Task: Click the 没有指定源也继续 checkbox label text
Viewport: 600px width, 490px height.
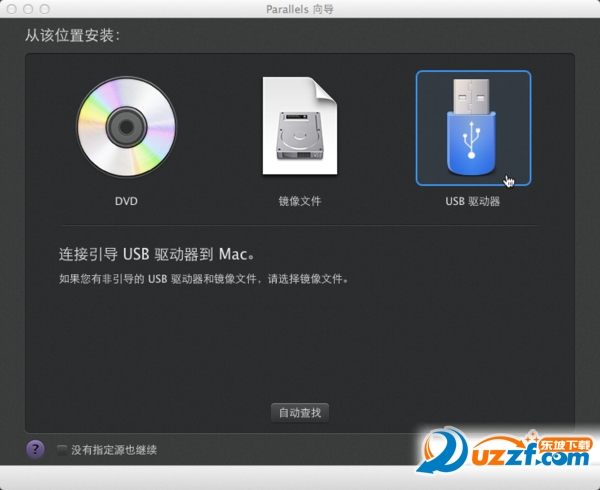Action: click(114, 450)
